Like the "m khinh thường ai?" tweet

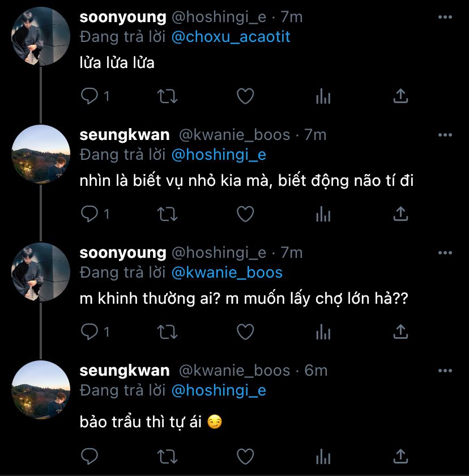(245, 332)
